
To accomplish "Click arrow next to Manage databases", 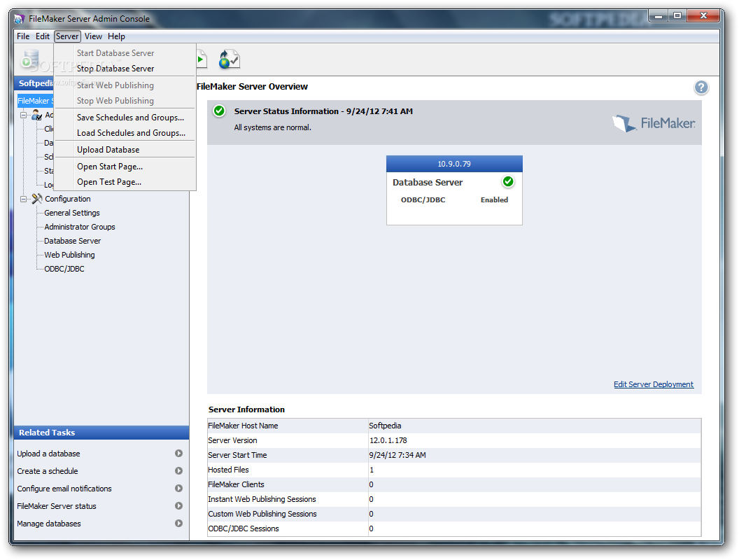I will pos(178,523).
